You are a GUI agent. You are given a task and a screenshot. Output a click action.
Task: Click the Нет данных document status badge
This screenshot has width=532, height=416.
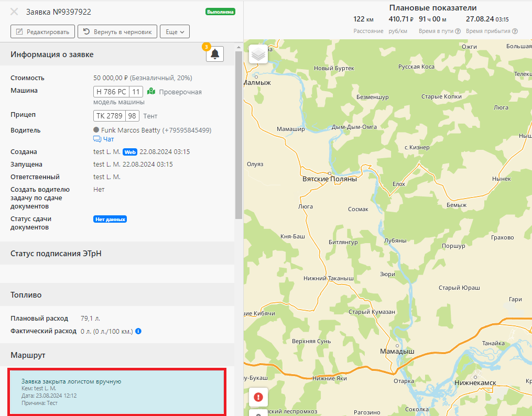[110, 219]
